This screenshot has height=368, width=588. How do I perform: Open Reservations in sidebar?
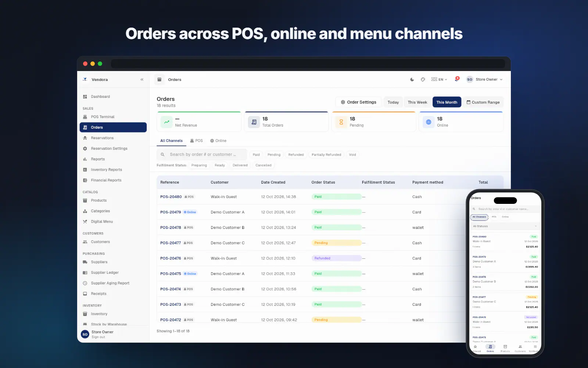click(x=113, y=138)
